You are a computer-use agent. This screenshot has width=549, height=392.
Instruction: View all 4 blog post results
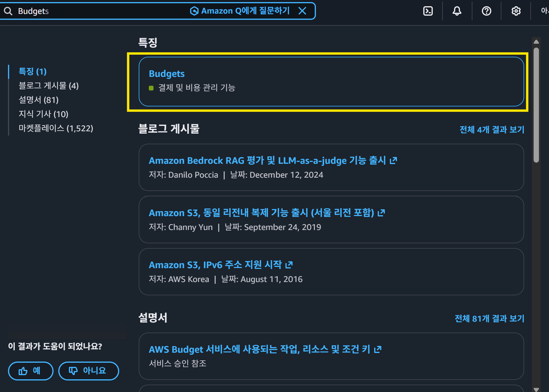pos(492,129)
